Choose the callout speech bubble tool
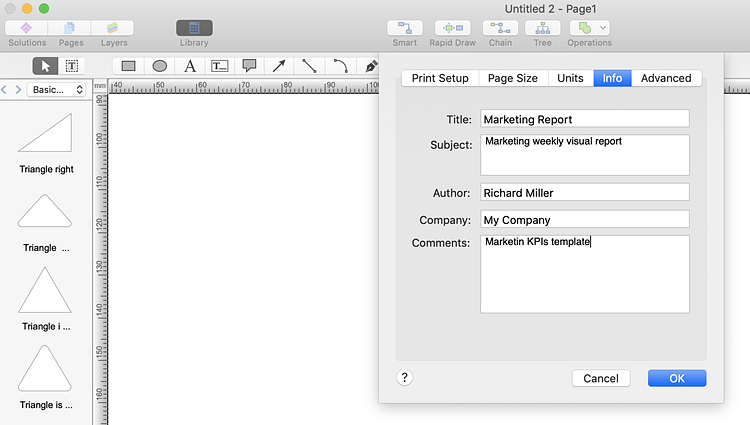This screenshot has height=425, width=750. tap(249, 66)
